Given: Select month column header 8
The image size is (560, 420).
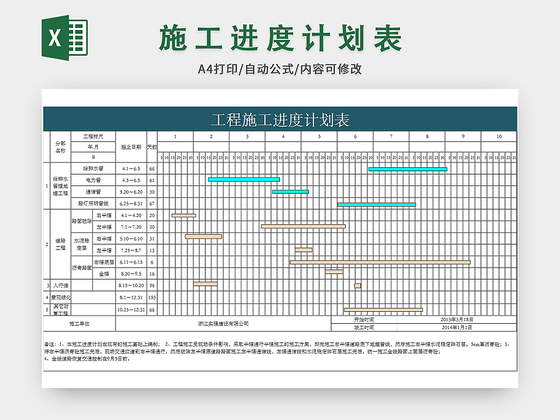Looking at the screenshot, I should coord(427,136).
